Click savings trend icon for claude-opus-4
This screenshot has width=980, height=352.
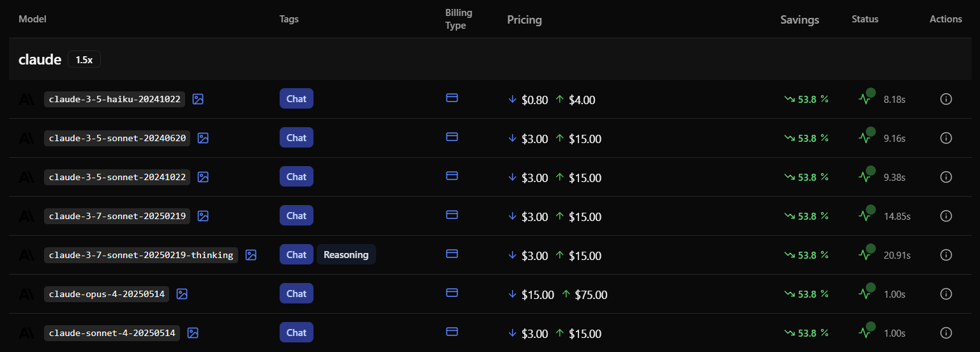click(790, 294)
